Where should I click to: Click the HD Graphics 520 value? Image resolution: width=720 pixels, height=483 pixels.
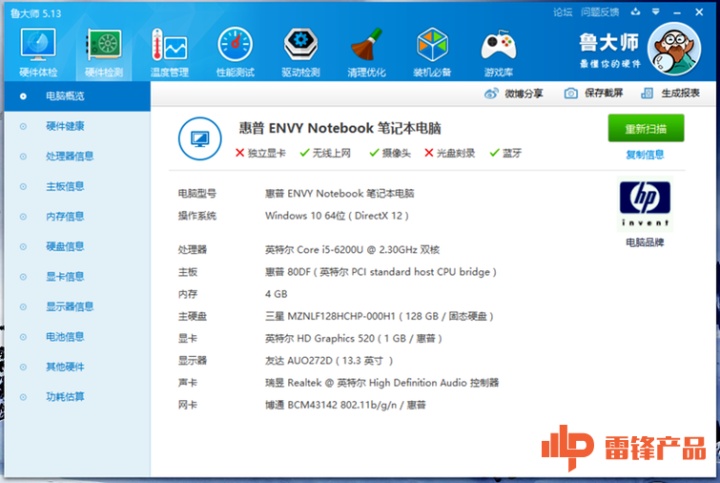[354, 338]
